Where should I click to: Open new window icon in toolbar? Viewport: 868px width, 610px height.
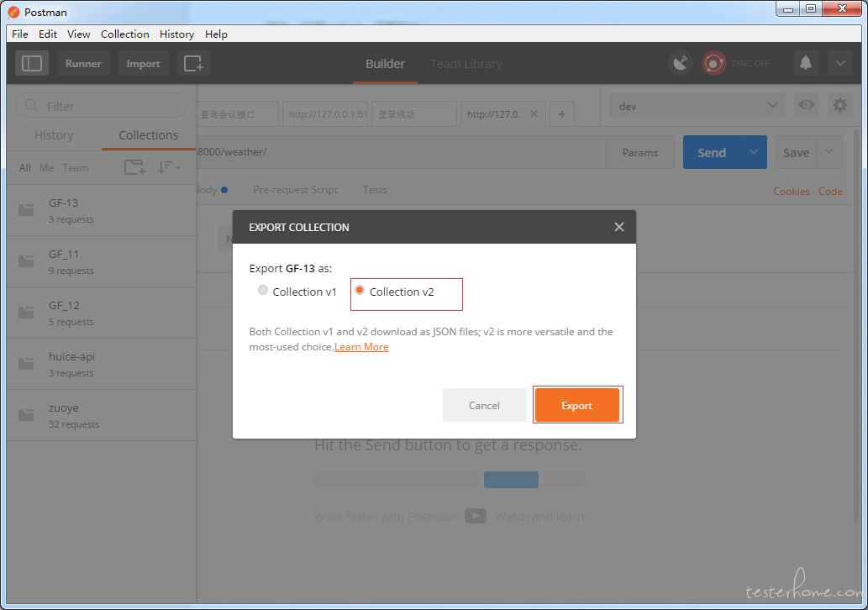(194, 64)
